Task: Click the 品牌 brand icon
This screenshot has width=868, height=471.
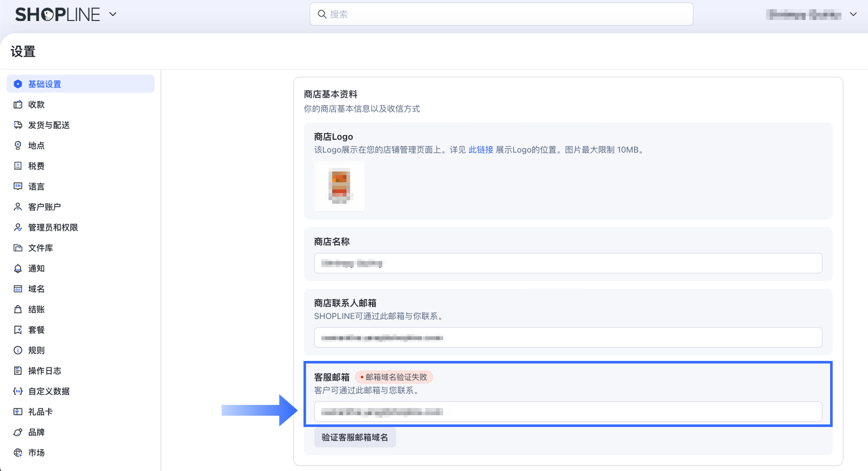Action: [18, 432]
